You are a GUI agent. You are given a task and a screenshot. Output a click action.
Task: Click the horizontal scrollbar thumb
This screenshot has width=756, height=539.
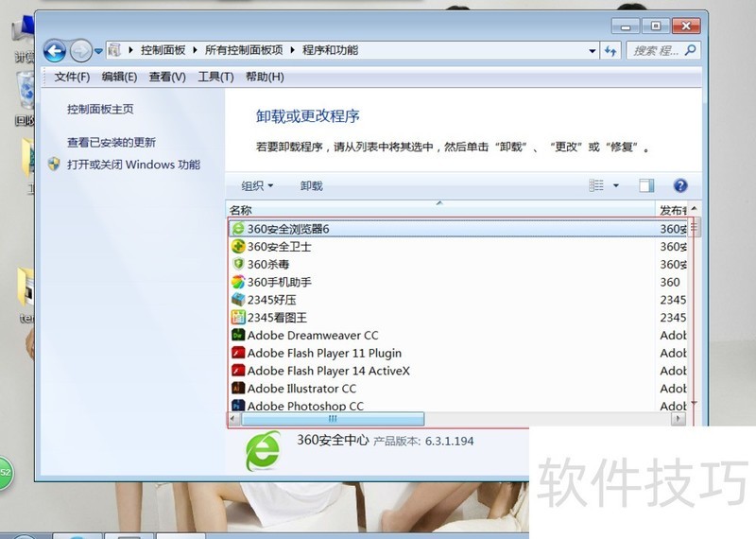coord(333,418)
